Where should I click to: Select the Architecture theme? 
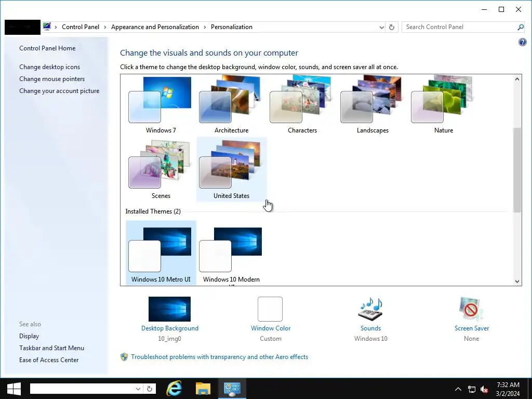[x=231, y=104]
